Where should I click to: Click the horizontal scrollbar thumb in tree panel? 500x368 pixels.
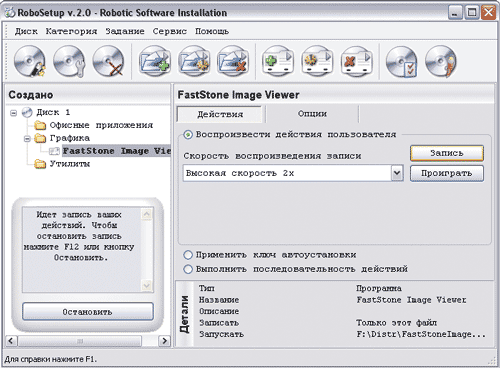click(x=80, y=341)
